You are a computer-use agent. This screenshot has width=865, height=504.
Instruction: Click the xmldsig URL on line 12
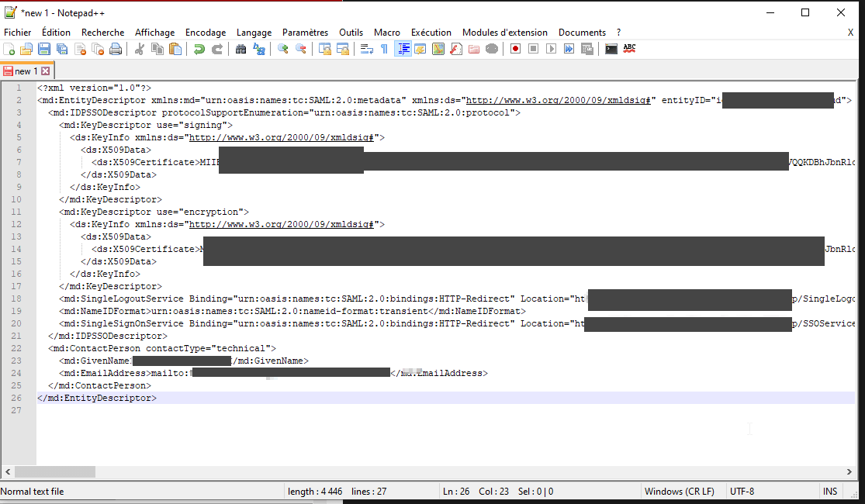[x=282, y=224]
